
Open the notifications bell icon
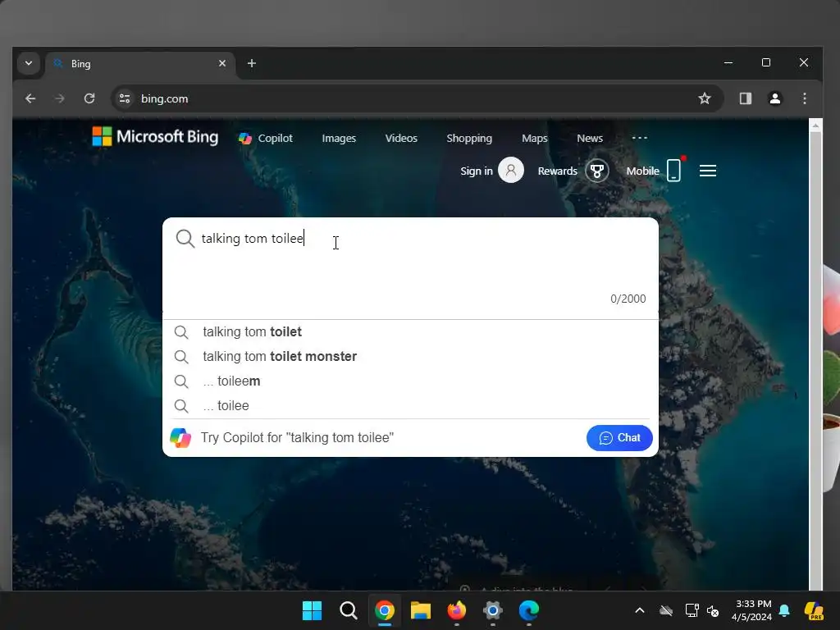tap(784, 610)
